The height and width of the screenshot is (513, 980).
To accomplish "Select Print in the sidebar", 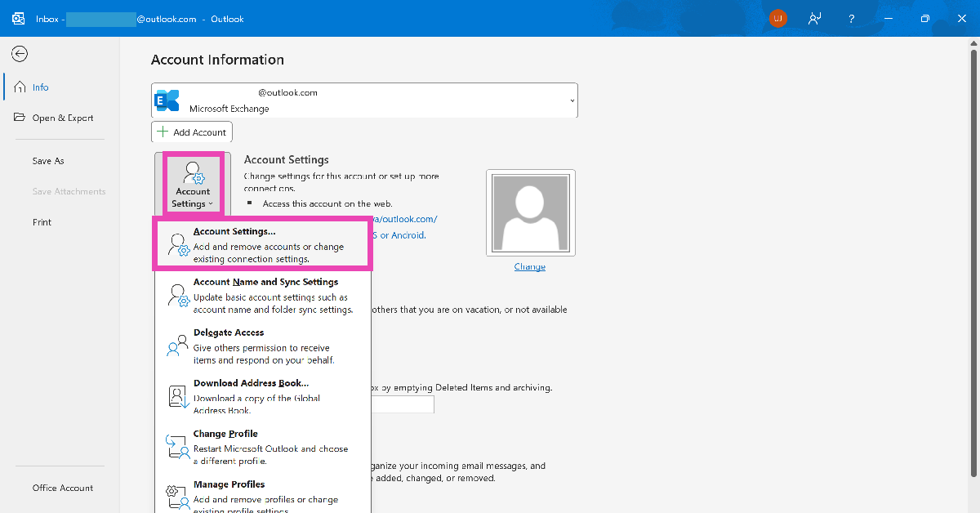I will click(42, 222).
